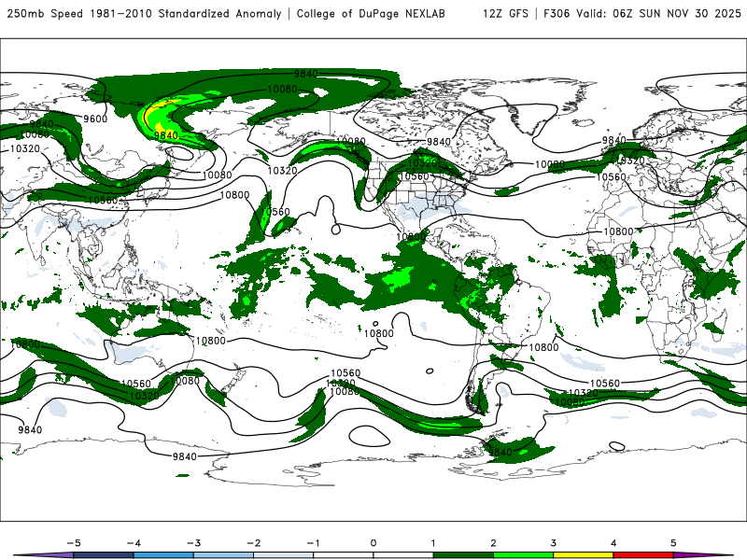The width and height of the screenshot is (747, 560).
Task: Click the colorbar tick label "0"
Action: [x=373, y=543]
